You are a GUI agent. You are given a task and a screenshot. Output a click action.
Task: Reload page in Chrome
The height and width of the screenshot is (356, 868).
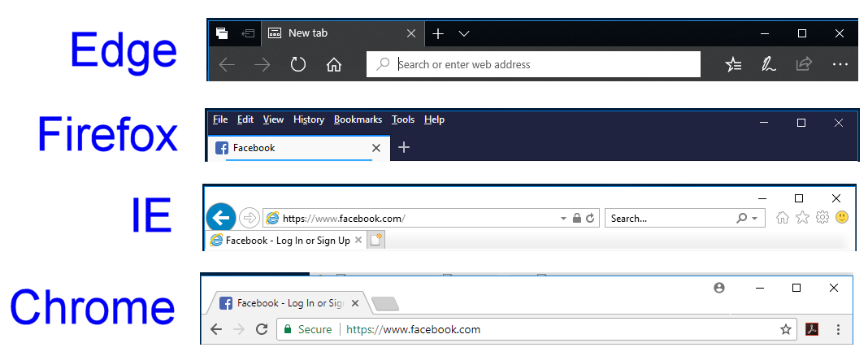point(262,329)
